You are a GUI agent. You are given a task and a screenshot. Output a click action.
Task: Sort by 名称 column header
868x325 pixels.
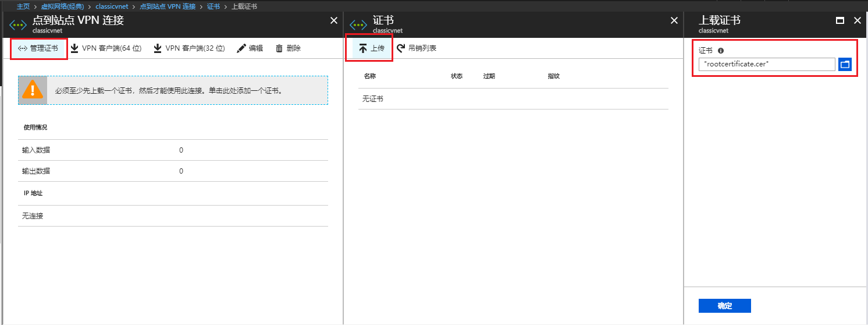[x=370, y=76]
